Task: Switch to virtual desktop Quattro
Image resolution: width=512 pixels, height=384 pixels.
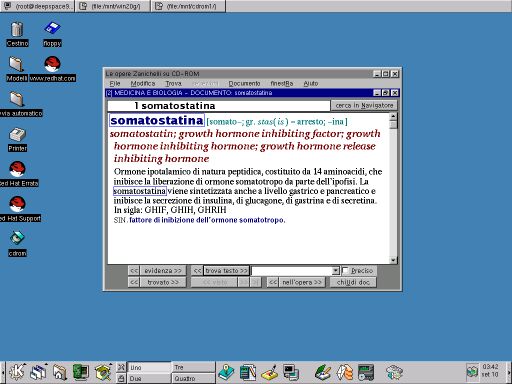Action: [x=193, y=378]
